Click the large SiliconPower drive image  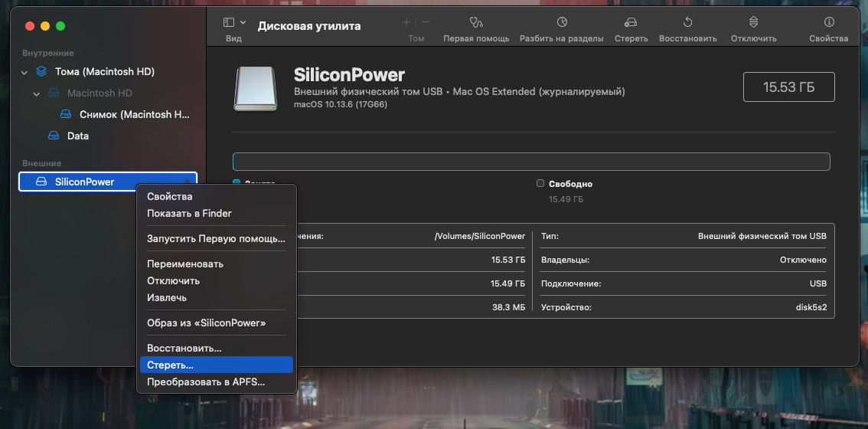coord(255,89)
